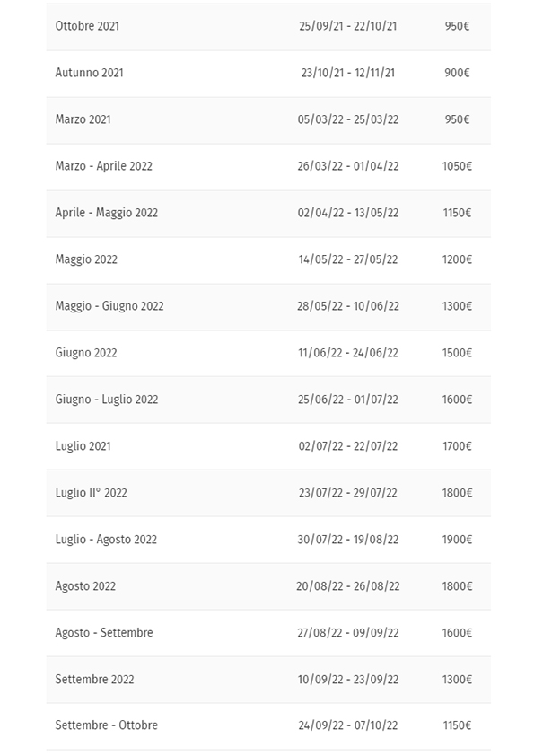Select the Giugno - Luglio 2022 label

click(x=107, y=400)
